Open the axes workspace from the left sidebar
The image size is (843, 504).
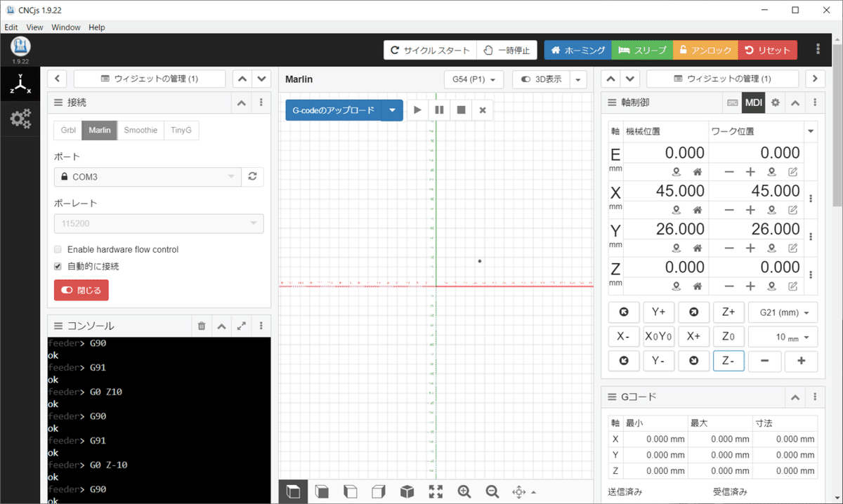coord(20,84)
